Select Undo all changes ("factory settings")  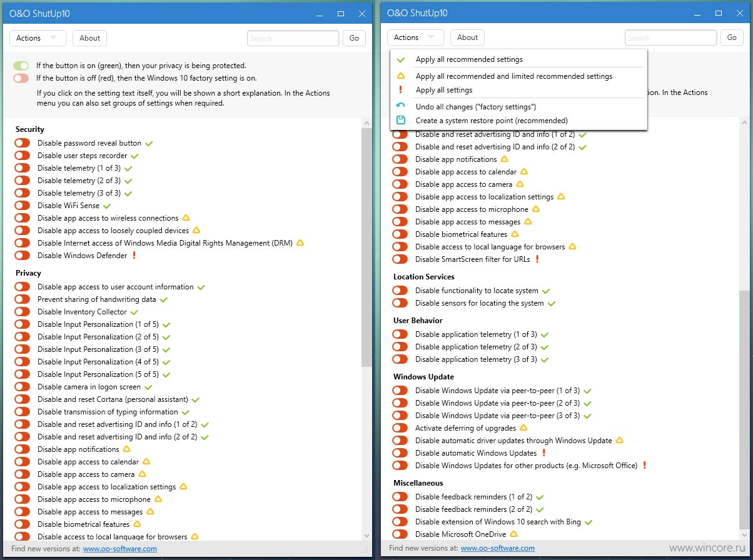pos(518,107)
